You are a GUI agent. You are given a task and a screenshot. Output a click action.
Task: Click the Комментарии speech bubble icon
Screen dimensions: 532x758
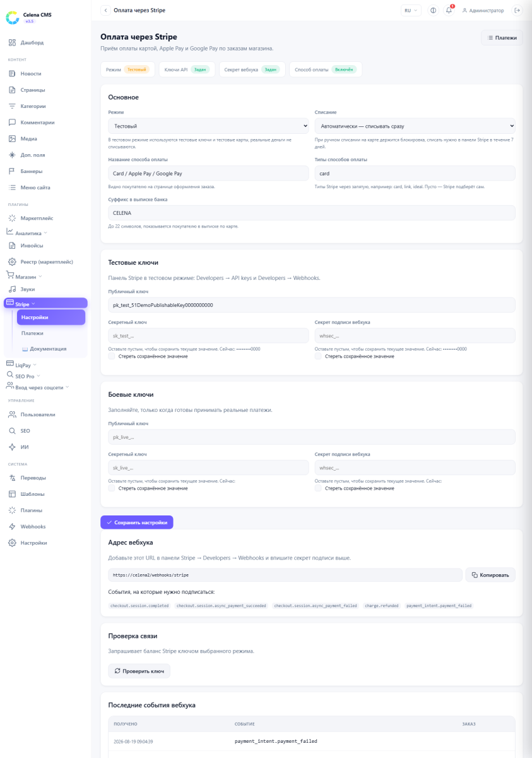coord(12,123)
